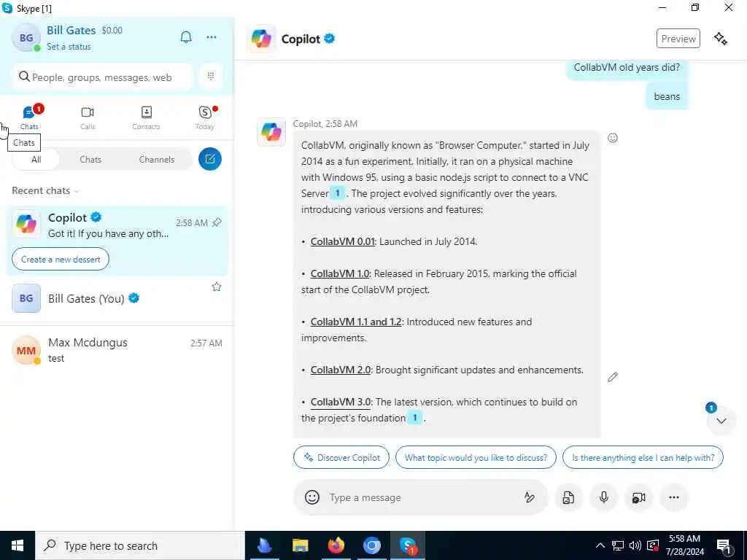The width and height of the screenshot is (747, 560).
Task: Open the CollabVM 0.01 link
Action: coord(343,241)
